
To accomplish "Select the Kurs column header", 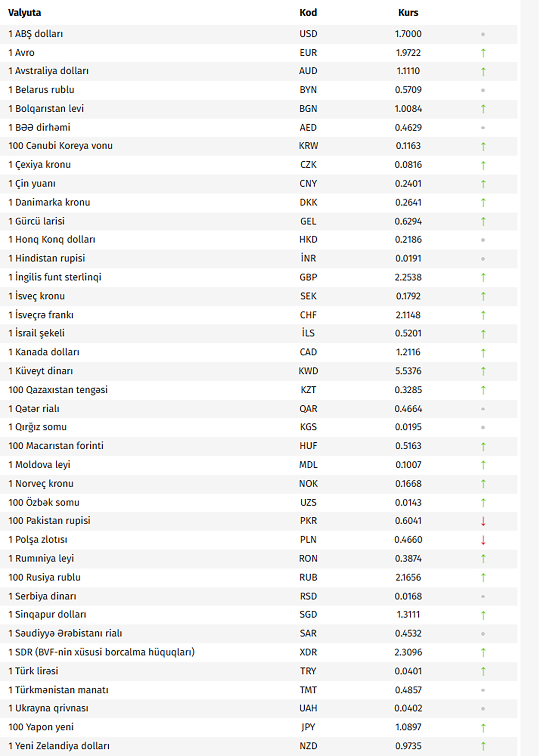I will (408, 13).
